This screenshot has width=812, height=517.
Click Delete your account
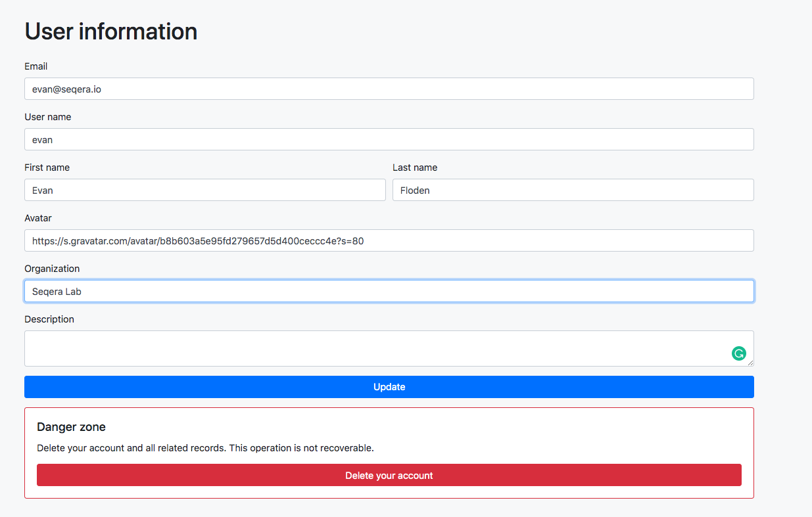pyautogui.click(x=389, y=475)
